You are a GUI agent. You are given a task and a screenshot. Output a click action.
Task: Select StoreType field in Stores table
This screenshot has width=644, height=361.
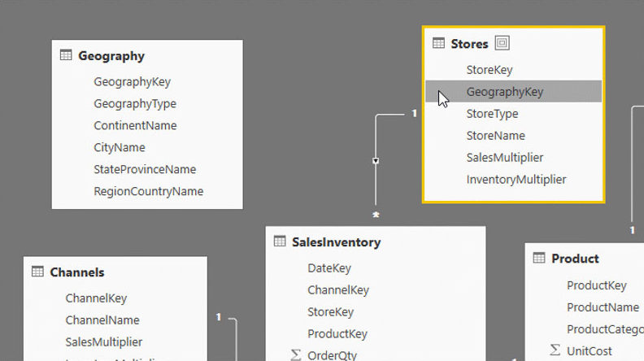pos(492,114)
